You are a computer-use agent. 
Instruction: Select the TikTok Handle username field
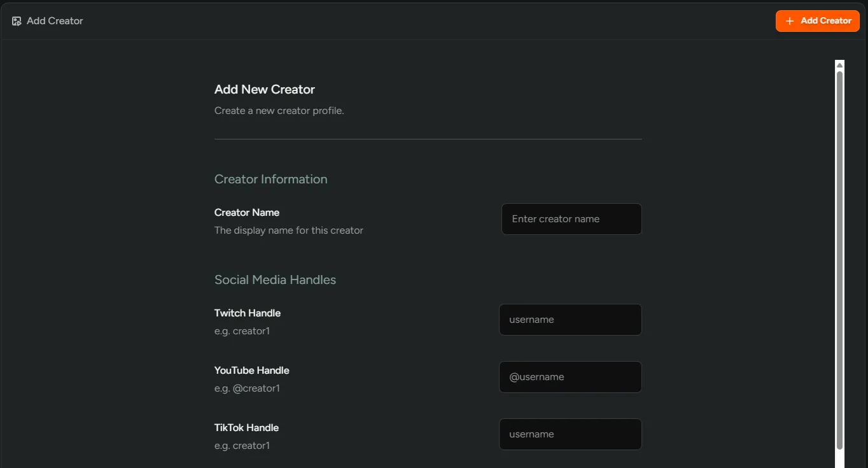coord(570,434)
